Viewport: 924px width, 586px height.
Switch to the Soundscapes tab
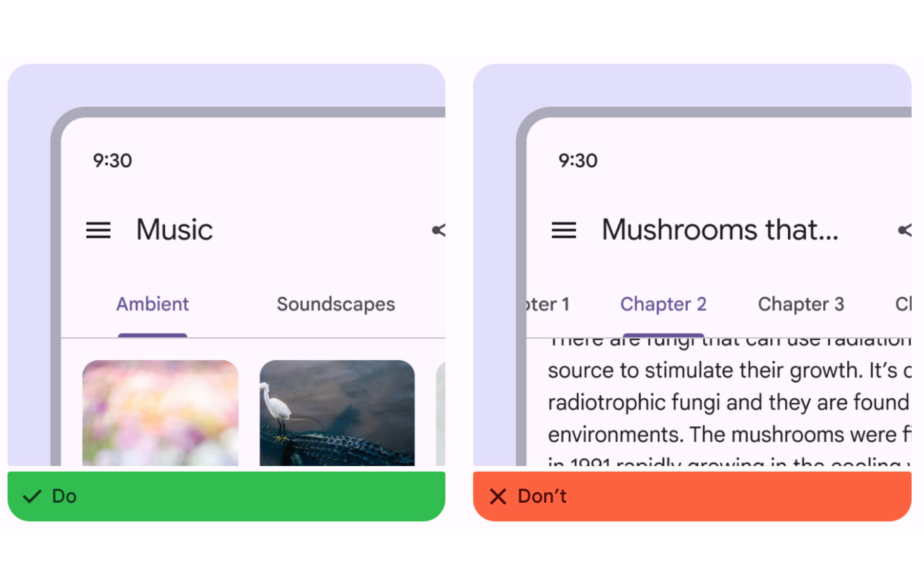click(336, 304)
